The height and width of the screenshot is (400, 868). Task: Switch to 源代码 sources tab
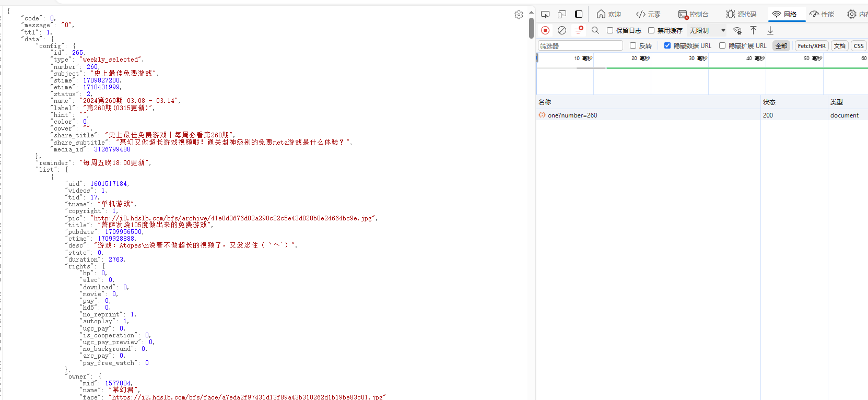click(741, 14)
